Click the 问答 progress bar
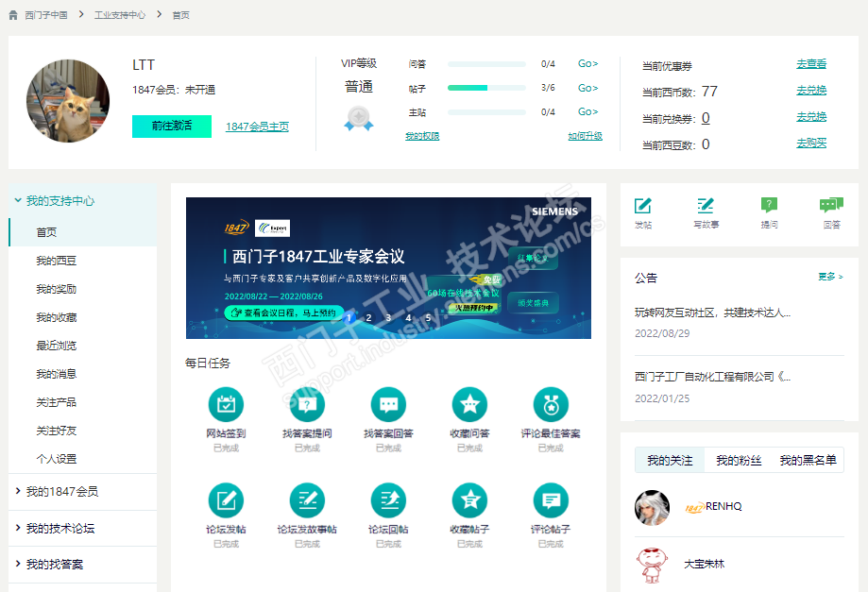868x592 pixels. [486, 63]
